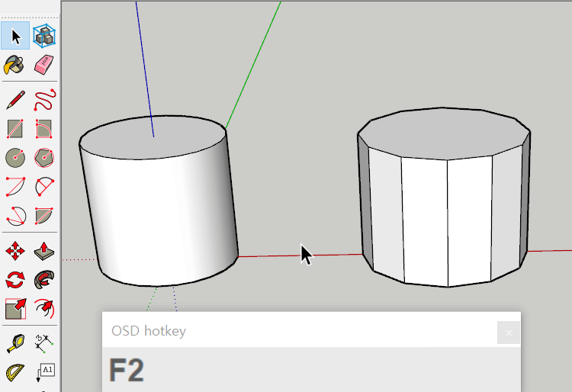This screenshot has height=392, width=572.
Task: Choose the 2 Point Arc tool
Action: [x=44, y=186]
